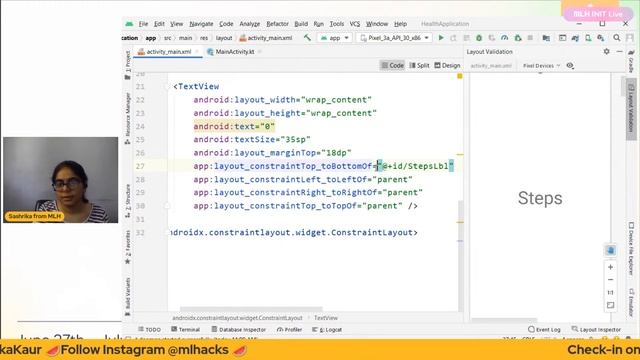Open the Navigate menu
The image size is (640, 360).
(201, 24)
